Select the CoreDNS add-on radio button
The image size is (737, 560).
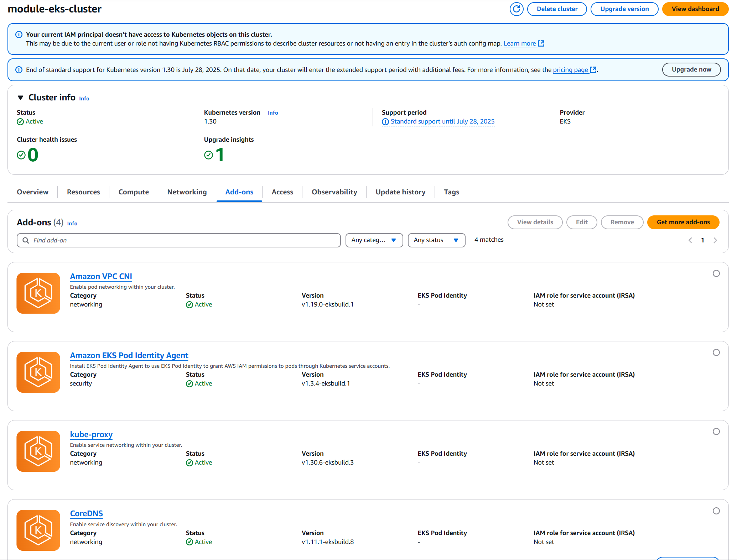coord(716,511)
